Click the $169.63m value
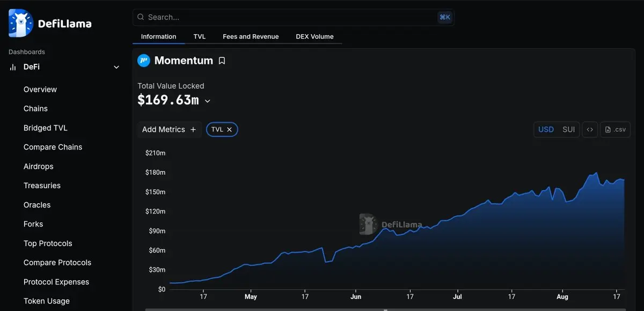 tap(168, 100)
